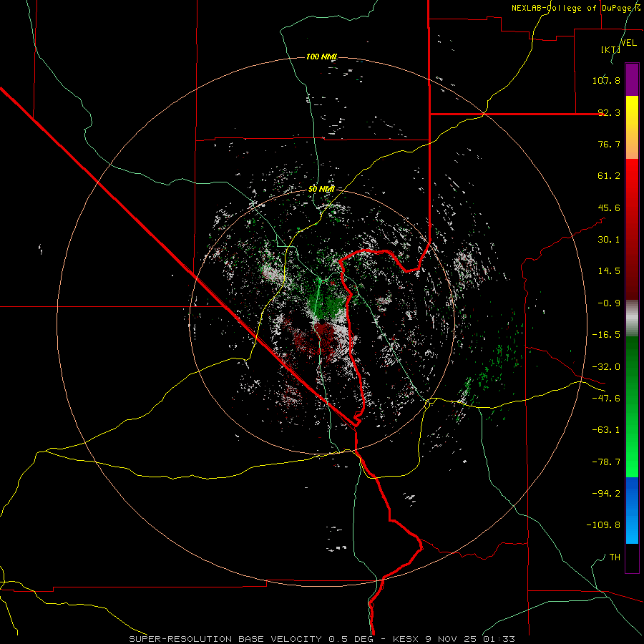644x644 pixels.
Task: Click the -94.2 value on velocity scale
Action: click(606, 493)
